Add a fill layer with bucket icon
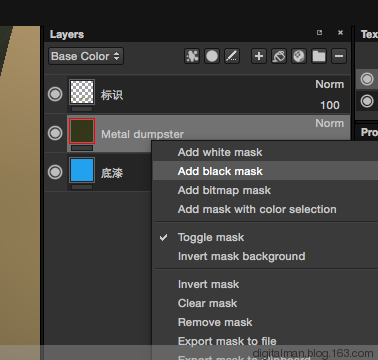The image size is (378, 360). pos(279,56)
